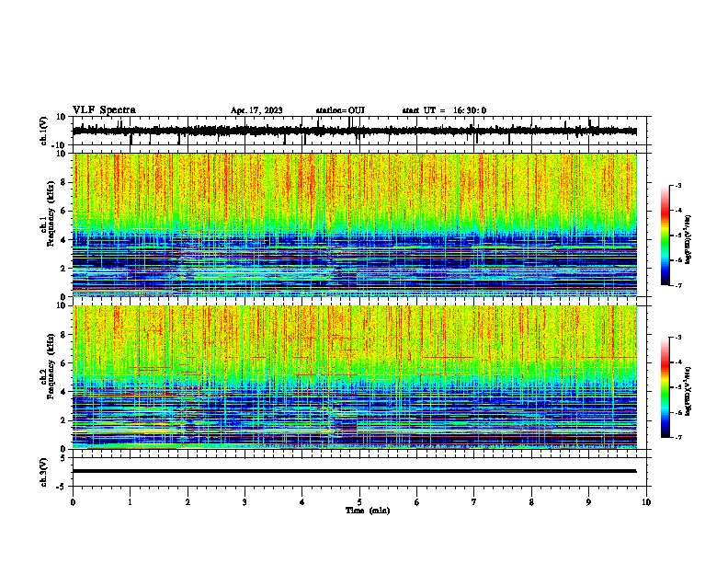728x563 pixels.
Task: Click the ch.2 spectrogram color scale bar
Action: (x=665, y=387)
